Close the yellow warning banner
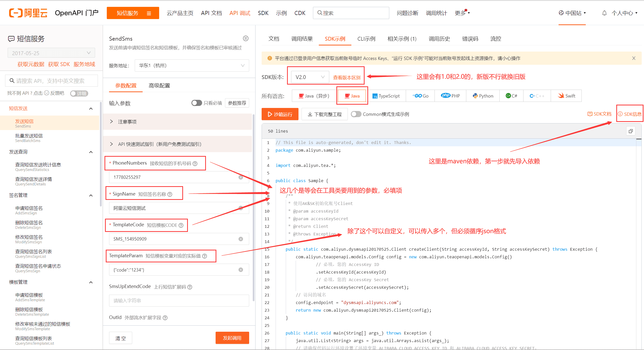Viewport: 644px width, 350px height. click(x=634, y=58)
